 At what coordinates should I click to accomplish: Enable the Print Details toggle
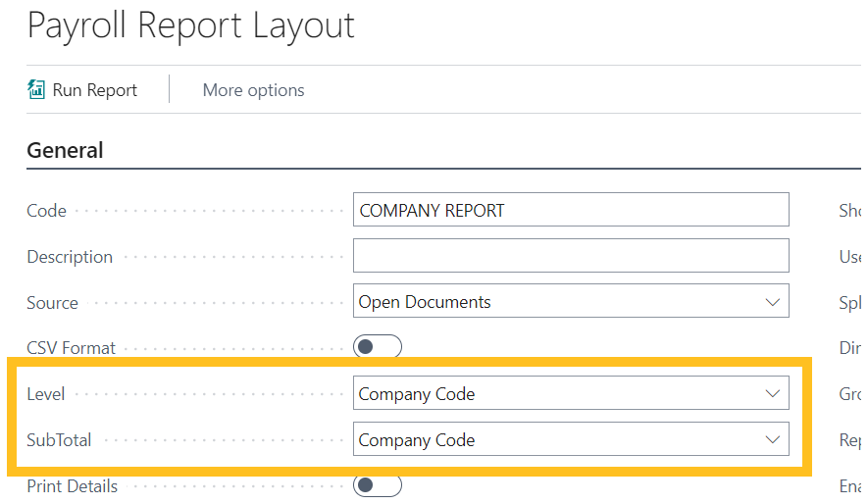pyautogui.click(x=378, y=485)
